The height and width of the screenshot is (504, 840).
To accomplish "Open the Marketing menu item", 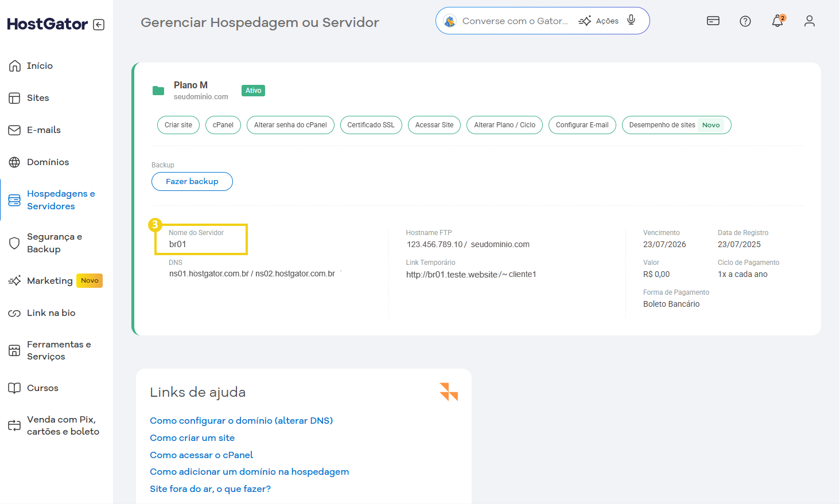I will [x=49, y=280].
